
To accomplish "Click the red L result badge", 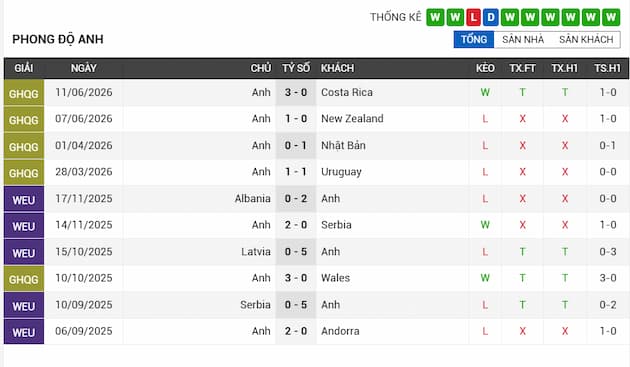I will (x=473, y=17).
